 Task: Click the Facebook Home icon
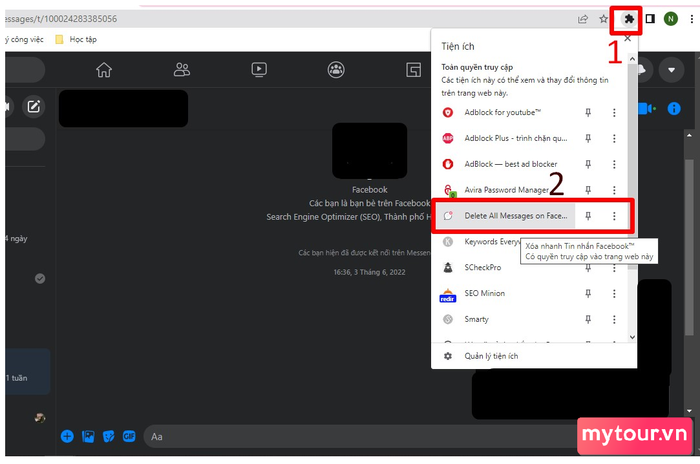click(103, 70)
